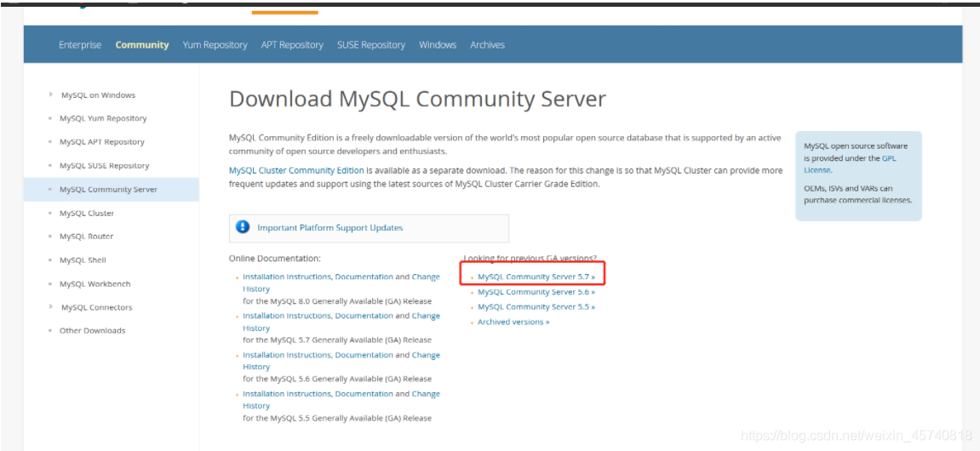The height and width of the screenshot is (451, 980).
Task: Click the MySQL Community Server 5.7 link
Action: (536, 276)
